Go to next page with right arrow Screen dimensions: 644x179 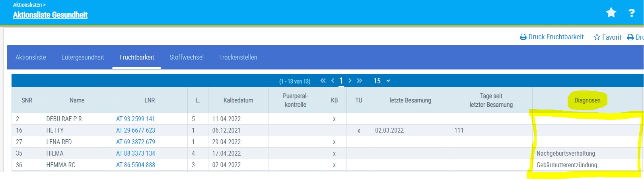click(350, 81)
